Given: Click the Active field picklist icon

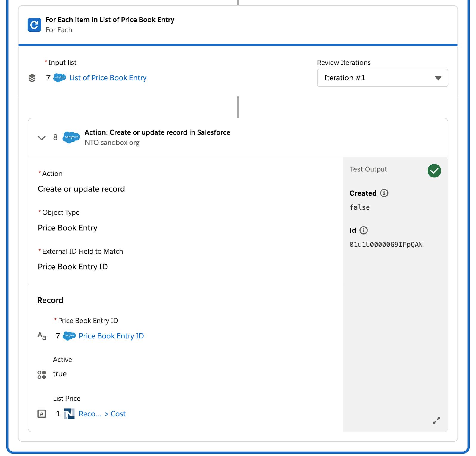Looking at the screenshot, I should [42, 375].
